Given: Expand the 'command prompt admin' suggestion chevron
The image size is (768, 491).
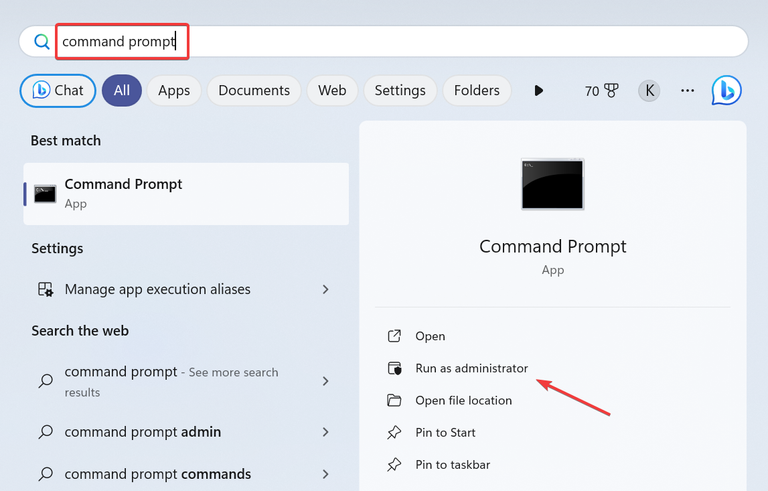Looking at the screenshot, I should (x=326, y=432).
